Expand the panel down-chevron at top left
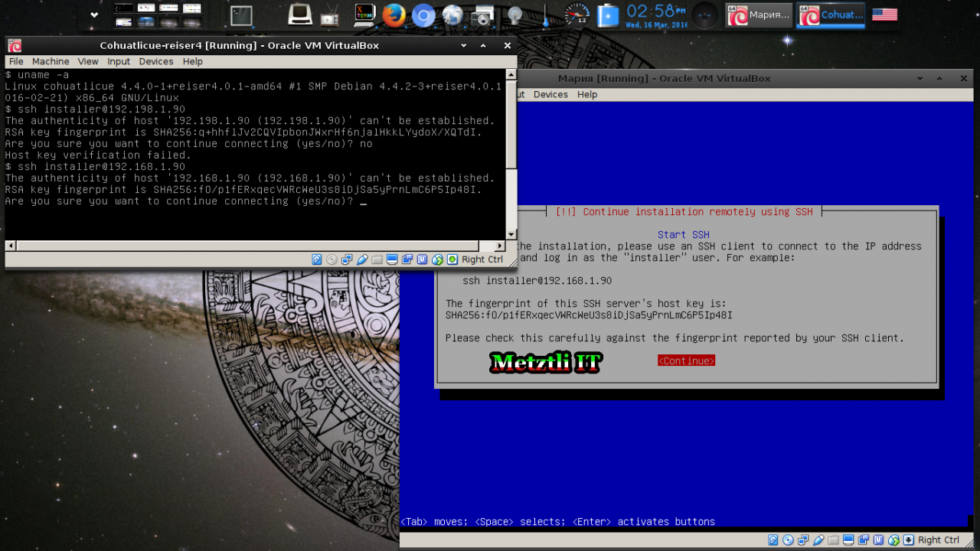980x551 pixels. pyautogui.click(x=94, y=15)
